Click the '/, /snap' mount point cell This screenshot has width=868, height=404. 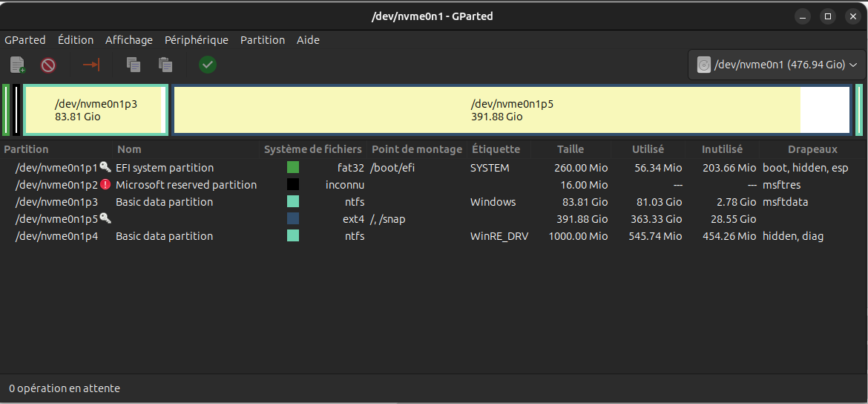pyautogui.click(x=388, y=219)
